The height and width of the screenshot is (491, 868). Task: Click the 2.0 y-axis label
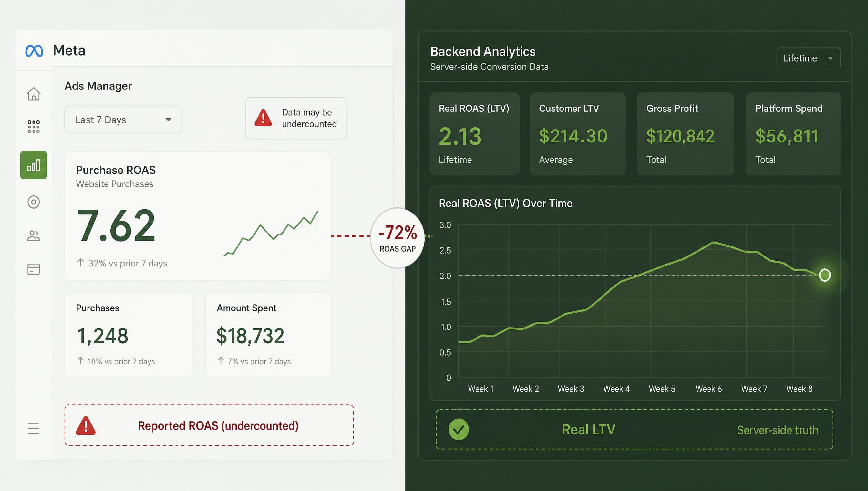point(445,276)
